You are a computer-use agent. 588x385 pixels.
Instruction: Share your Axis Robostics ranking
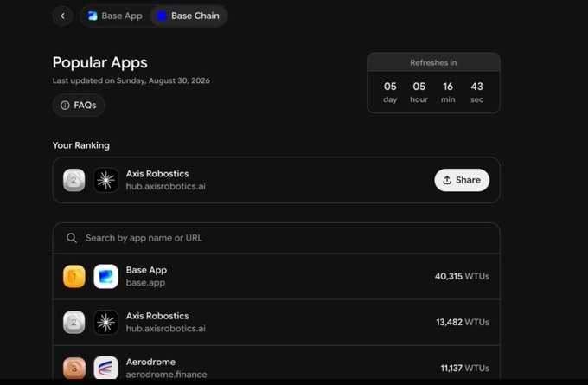[462, 180]
